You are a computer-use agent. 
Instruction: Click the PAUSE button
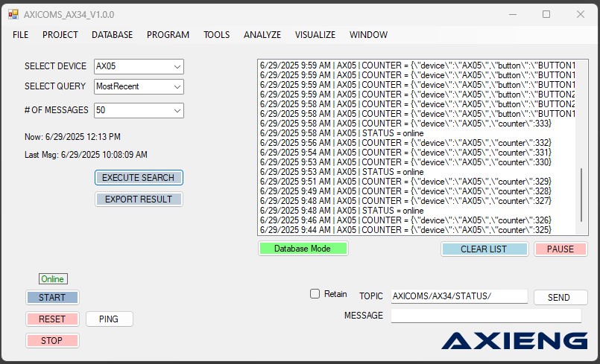[560, 249]
